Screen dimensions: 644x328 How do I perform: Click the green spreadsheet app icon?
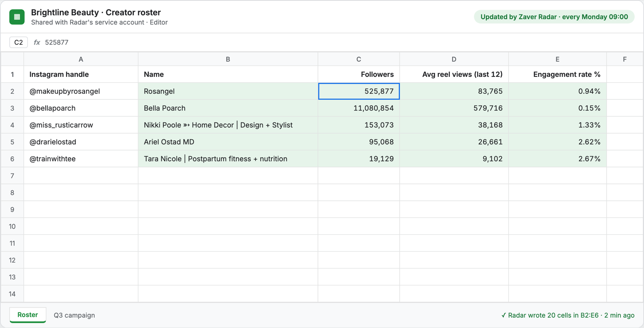point(17,17)
